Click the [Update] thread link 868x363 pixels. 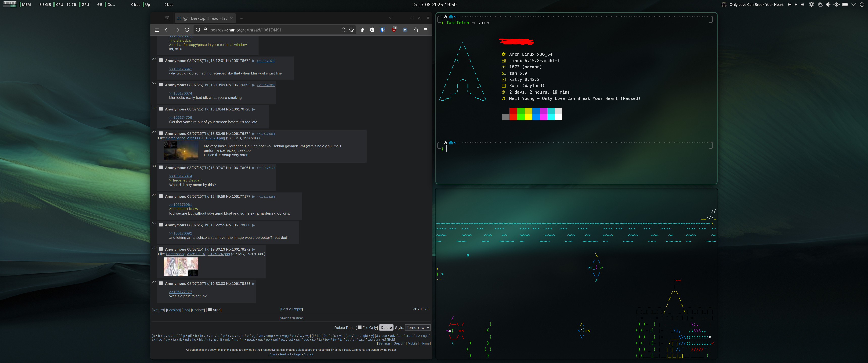[198, 310]
